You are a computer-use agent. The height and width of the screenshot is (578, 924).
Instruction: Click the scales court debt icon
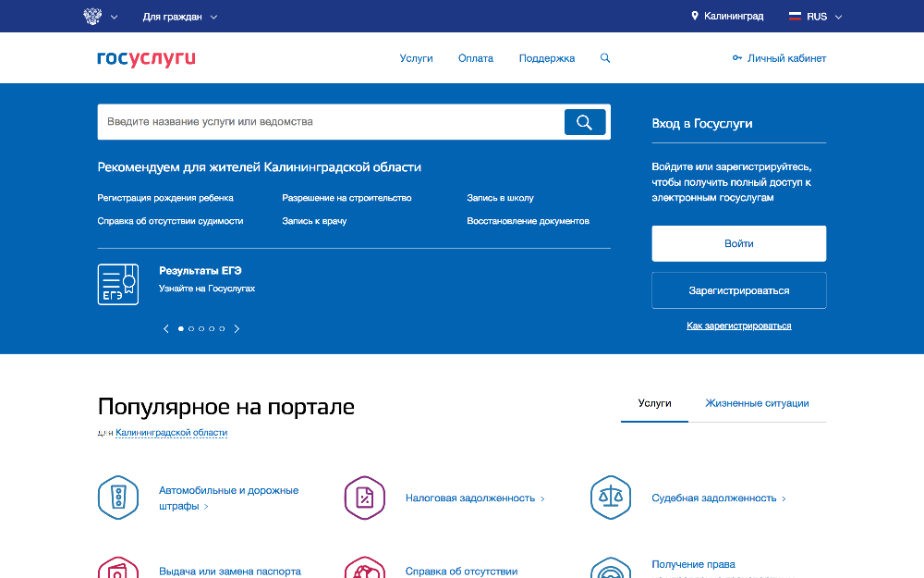click(611, 498)
